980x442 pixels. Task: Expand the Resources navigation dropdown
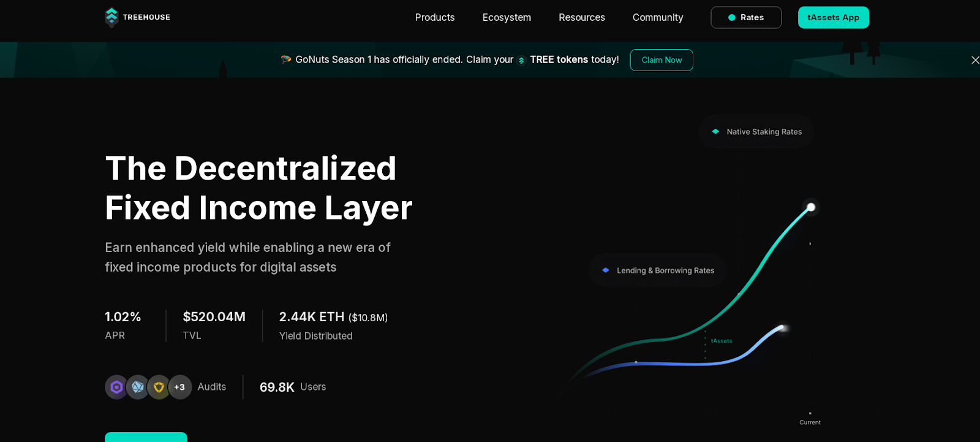pyautogui.click(x=581, y=17)
